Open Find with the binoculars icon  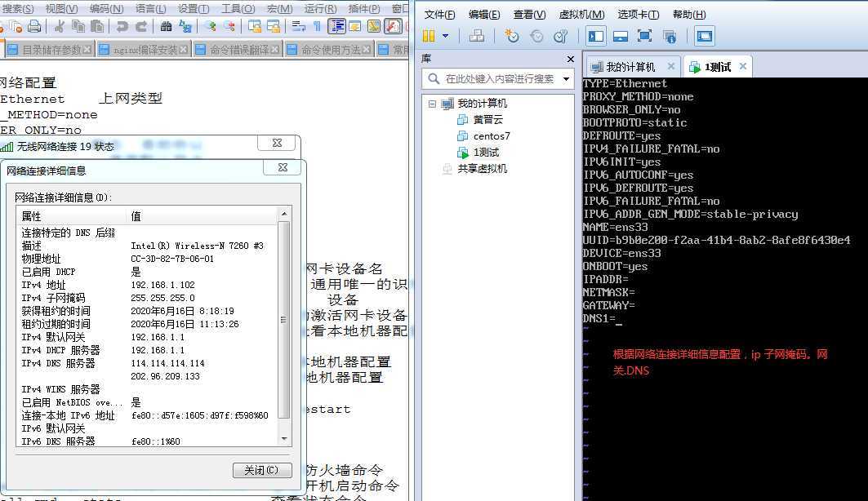click(x=166, y=27)
